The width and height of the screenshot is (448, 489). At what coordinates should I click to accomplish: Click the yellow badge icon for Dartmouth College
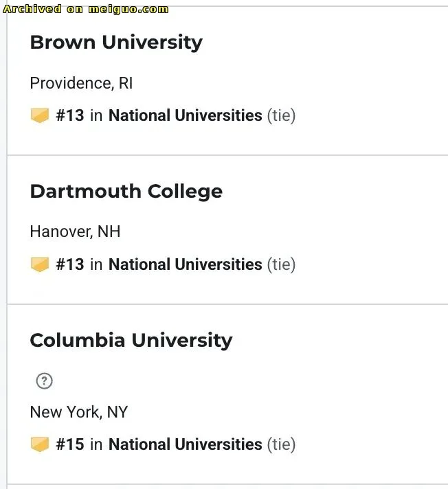[x=40, y=264]
